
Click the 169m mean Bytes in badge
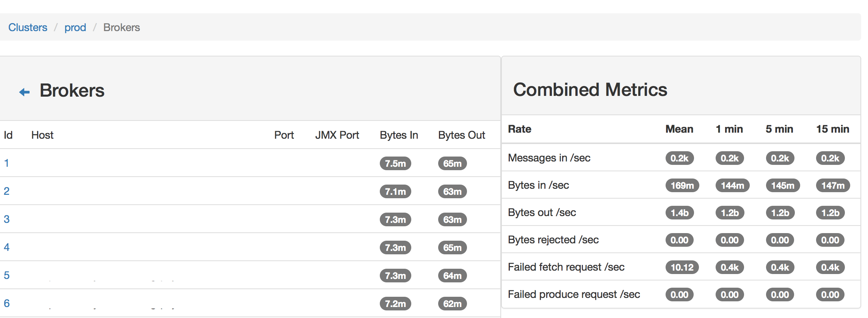682,185
